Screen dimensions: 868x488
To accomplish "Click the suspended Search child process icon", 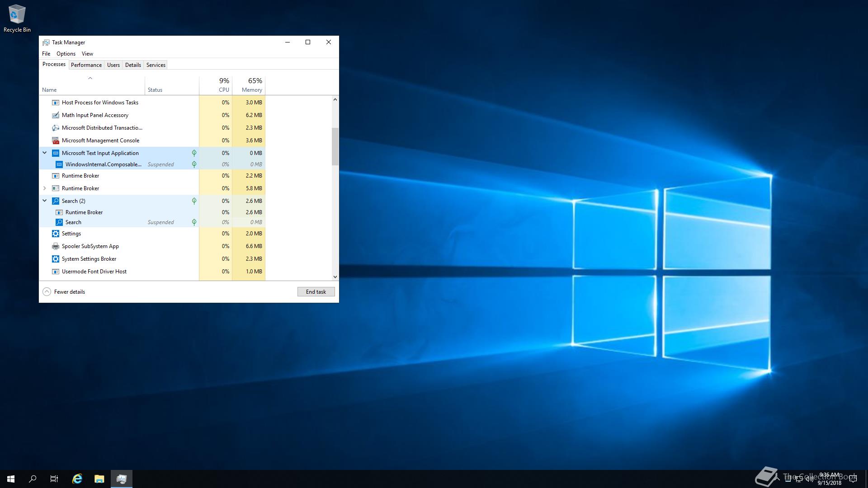I will [59, 222].
